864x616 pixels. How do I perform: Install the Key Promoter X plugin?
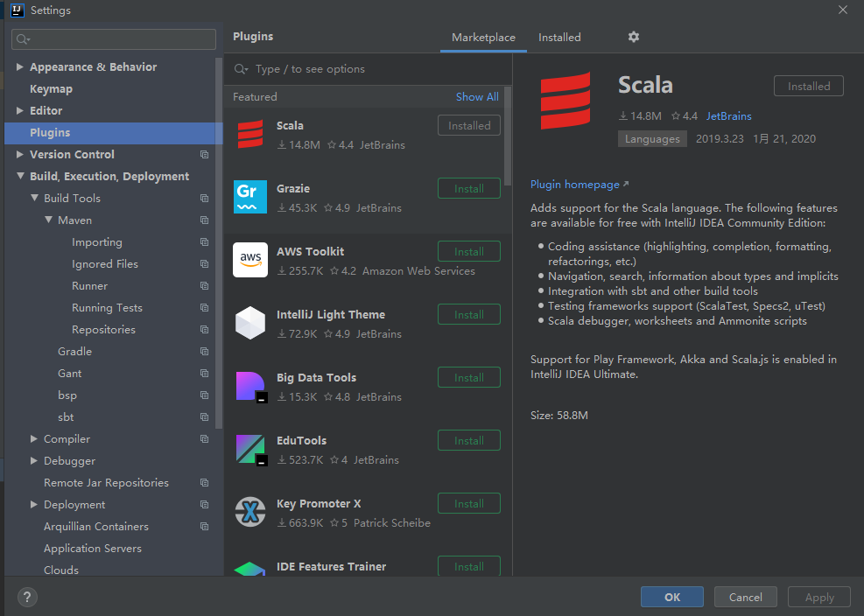pos(469,503)
